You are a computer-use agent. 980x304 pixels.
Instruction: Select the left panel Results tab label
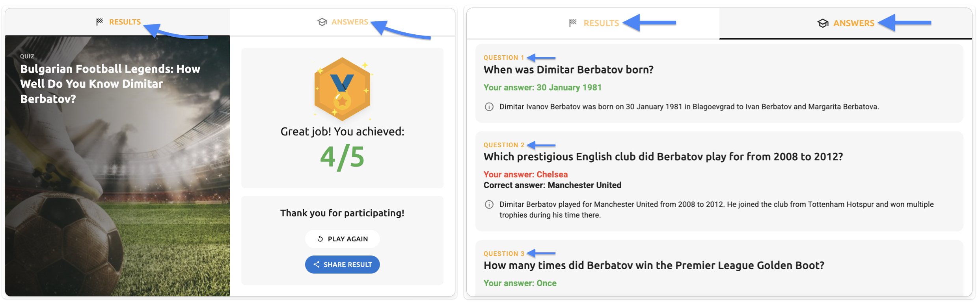pos(125,22)
